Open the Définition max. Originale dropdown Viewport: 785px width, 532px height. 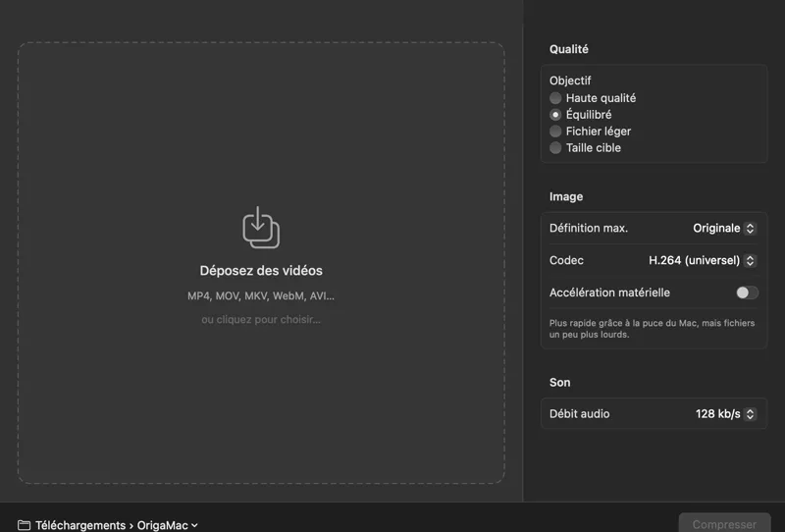(x=724, y=228)
